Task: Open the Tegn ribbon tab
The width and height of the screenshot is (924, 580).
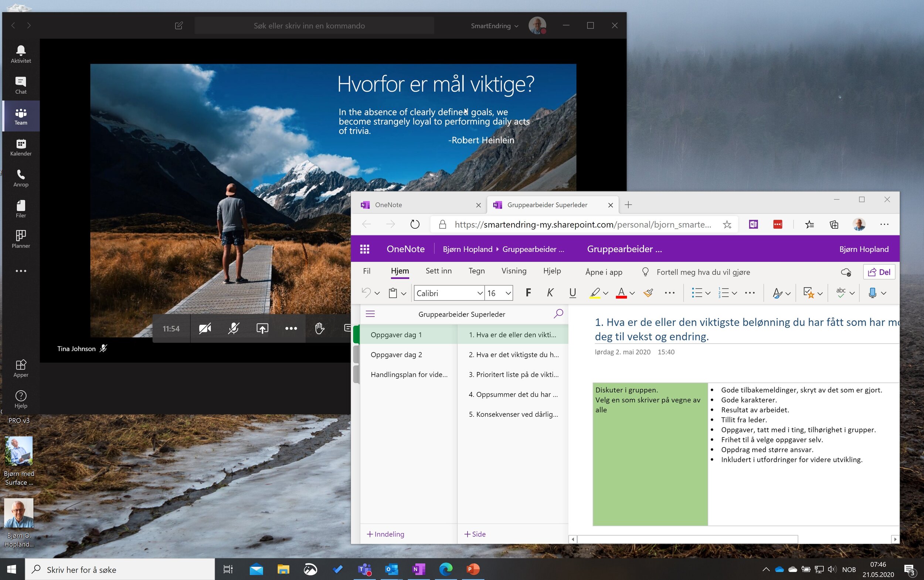Action: click(476, 271)
